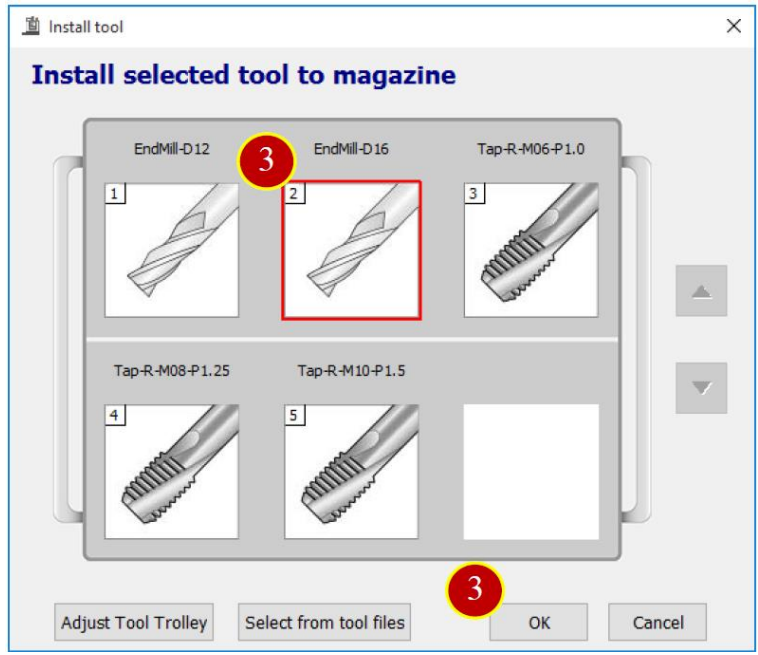Click the Tap-R-M08-P1.25 label
Image resolution: width=758 pixels, height=655 pixels.
172,371
